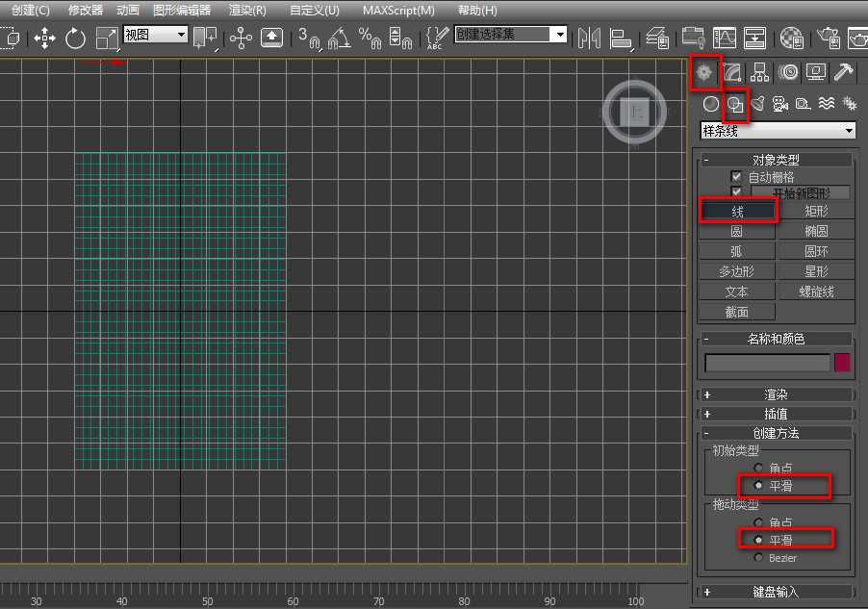Open the 修改器 menu
The height and width of the screenshot is (609, 868).
tap(86, 10)
